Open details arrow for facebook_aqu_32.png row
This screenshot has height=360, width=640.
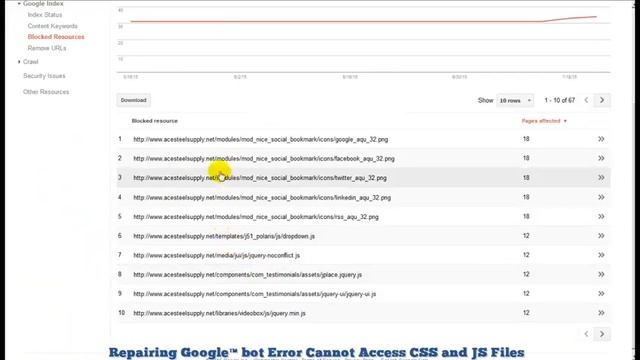tap(601, 158)
